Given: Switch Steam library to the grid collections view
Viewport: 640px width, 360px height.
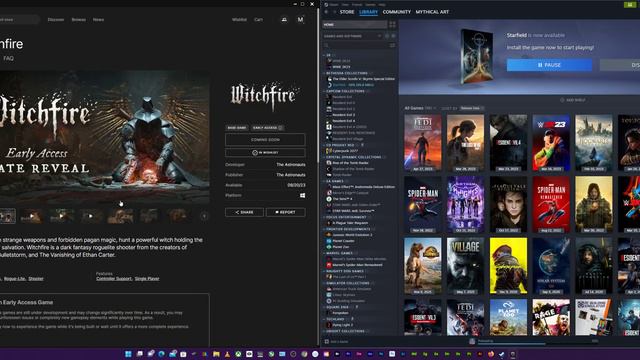Looking at the screenshot, I should (x=392, y=24).
